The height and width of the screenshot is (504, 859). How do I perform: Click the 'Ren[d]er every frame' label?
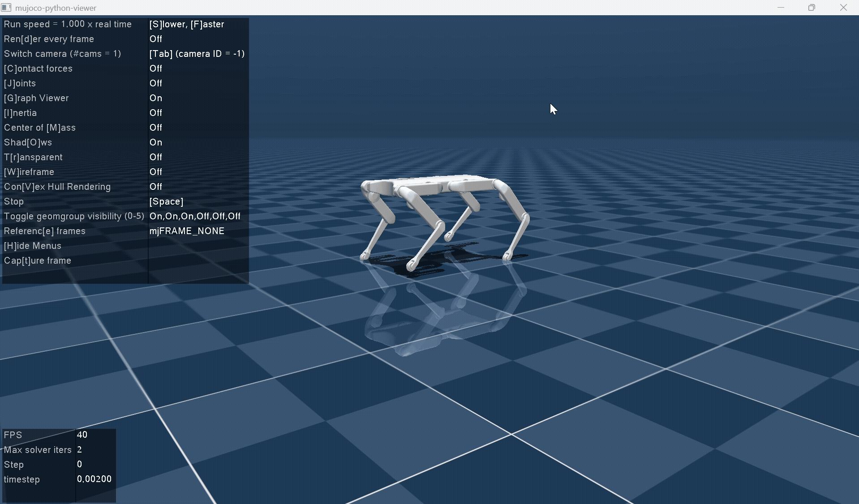click(49, 39)
